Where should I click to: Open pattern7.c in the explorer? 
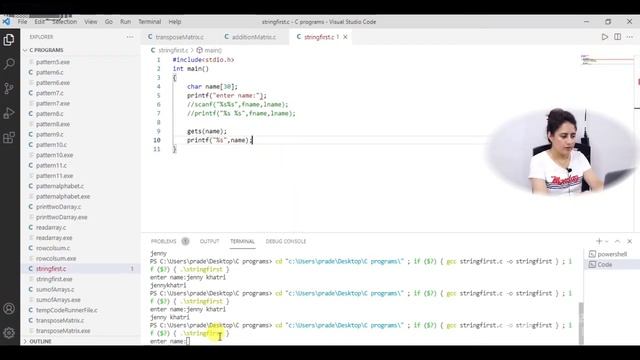click(x=49, y=93)
